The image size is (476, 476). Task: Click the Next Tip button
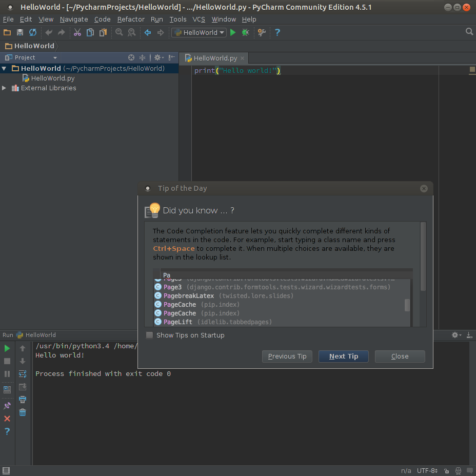(343, 356)
